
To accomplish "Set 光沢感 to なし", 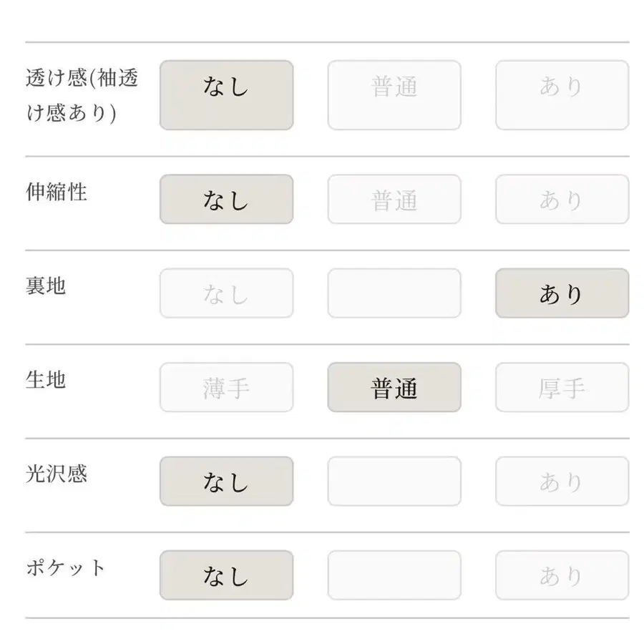I will click(x=226, y=482).
